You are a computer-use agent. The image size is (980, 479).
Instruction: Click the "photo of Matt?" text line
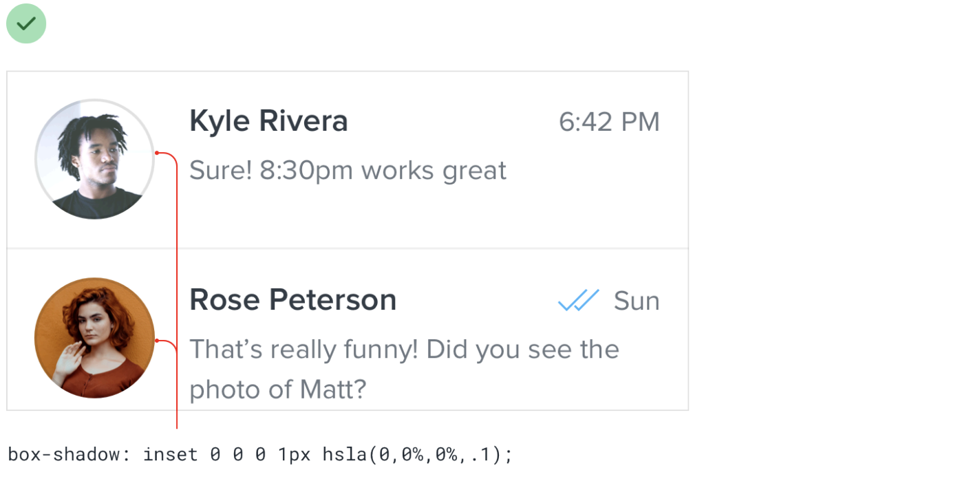click(x=277, y=390)
